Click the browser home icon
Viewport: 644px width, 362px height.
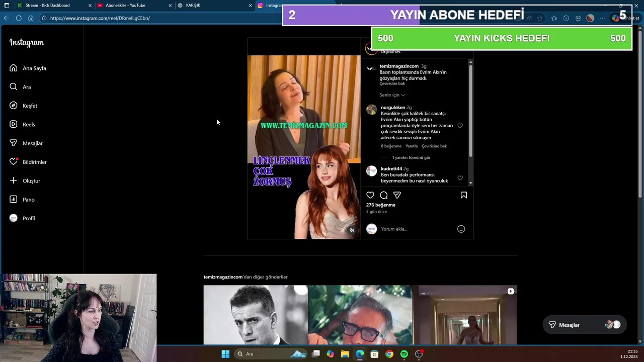tap(31, 18)
